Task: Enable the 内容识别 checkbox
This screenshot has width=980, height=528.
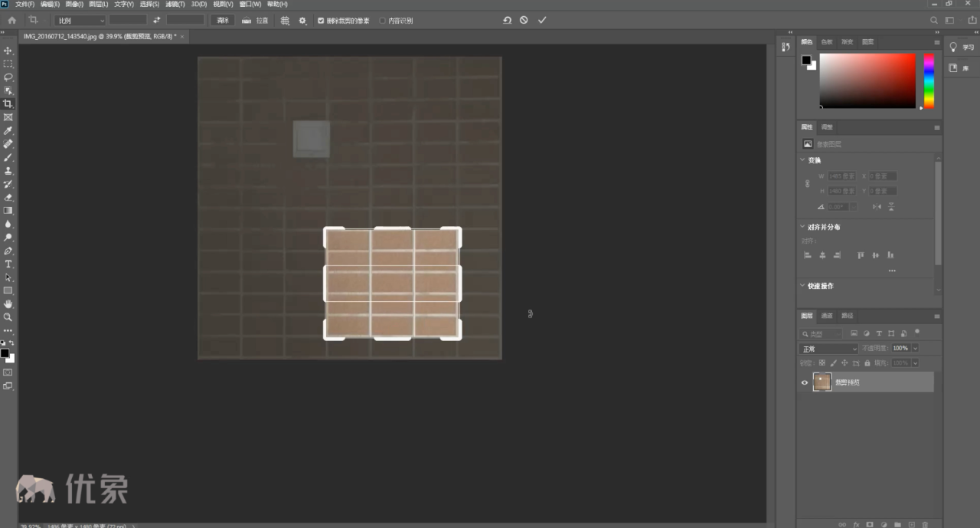Action: pos(383,21)
